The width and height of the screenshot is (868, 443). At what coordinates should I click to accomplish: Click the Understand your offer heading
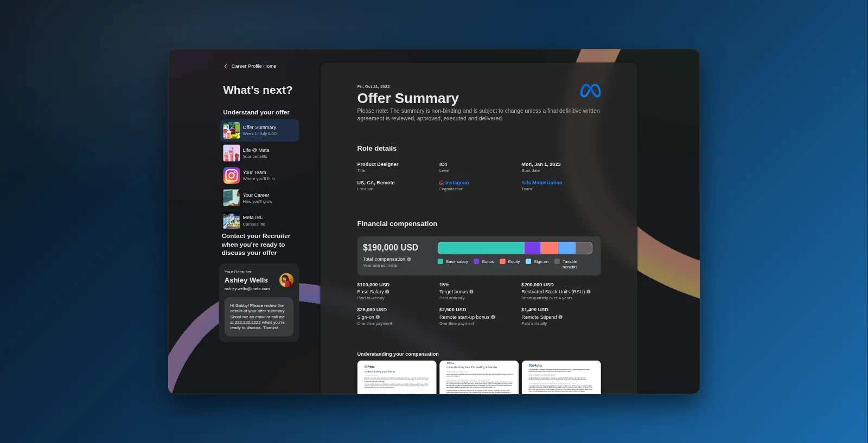tap(256, 112)
